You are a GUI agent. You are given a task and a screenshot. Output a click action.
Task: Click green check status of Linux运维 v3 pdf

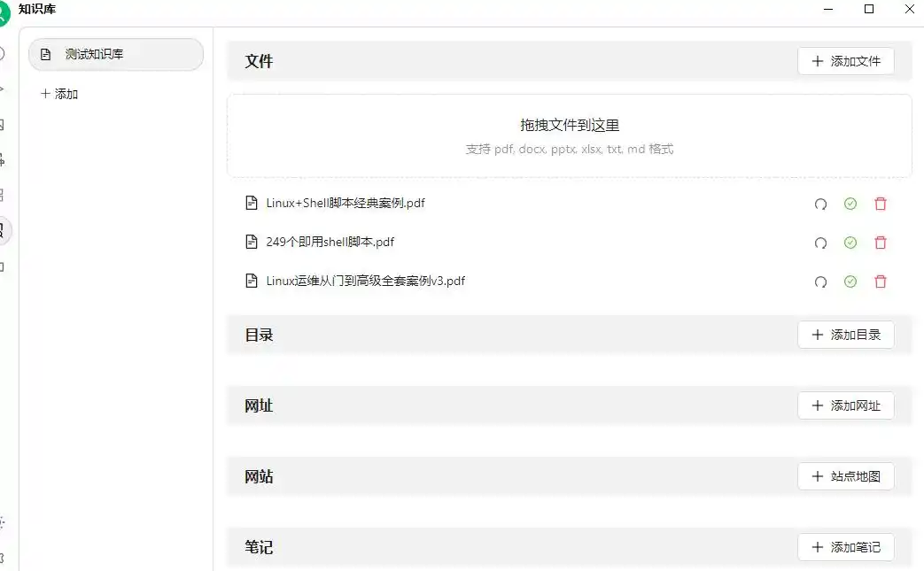click(x=850, y=282)
